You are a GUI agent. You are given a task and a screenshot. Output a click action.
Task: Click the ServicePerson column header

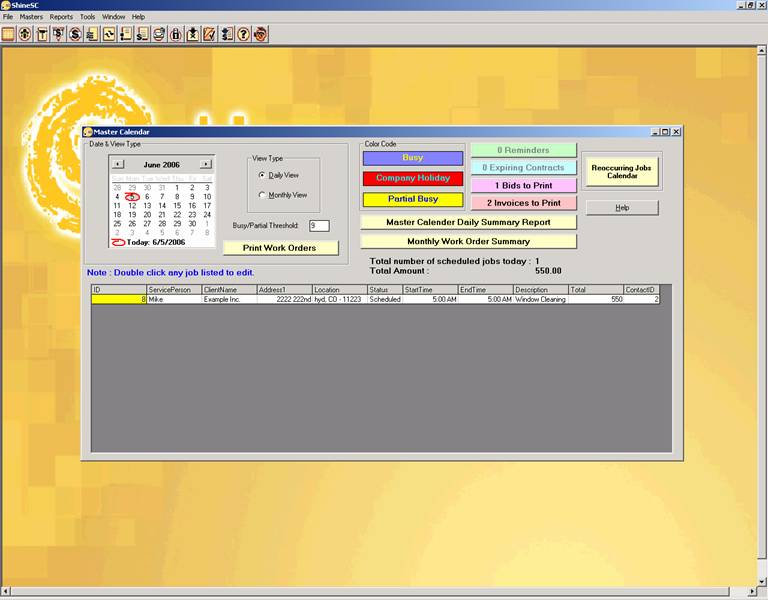tap(174, 289)
